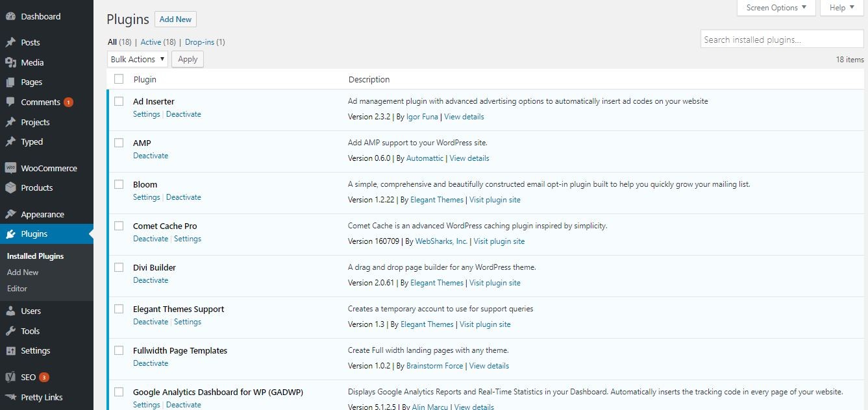
Task: Open Igor Funa author link
Action: (x=423, y=117)
